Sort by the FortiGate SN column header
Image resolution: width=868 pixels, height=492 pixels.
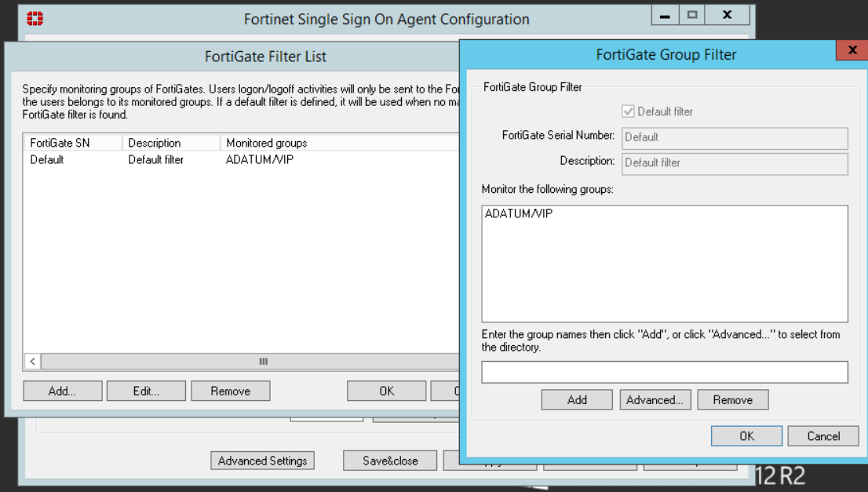tap(72, 143)
